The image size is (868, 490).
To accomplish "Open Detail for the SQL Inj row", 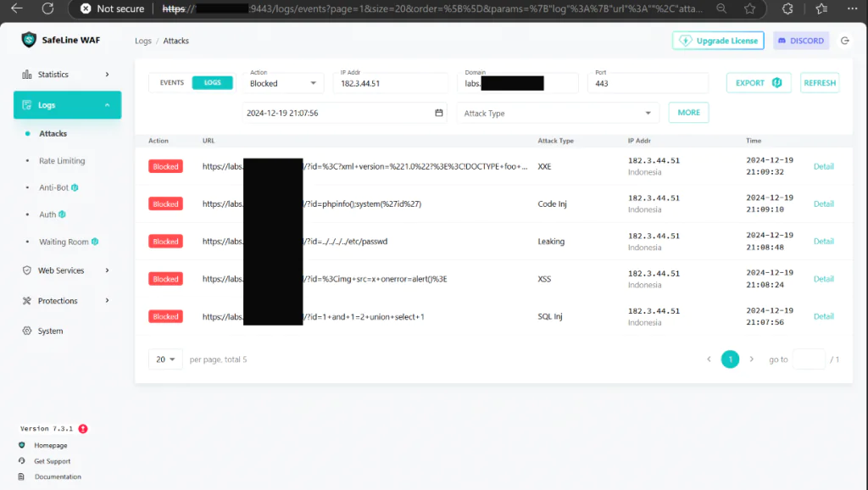I will tap(823, 316).
